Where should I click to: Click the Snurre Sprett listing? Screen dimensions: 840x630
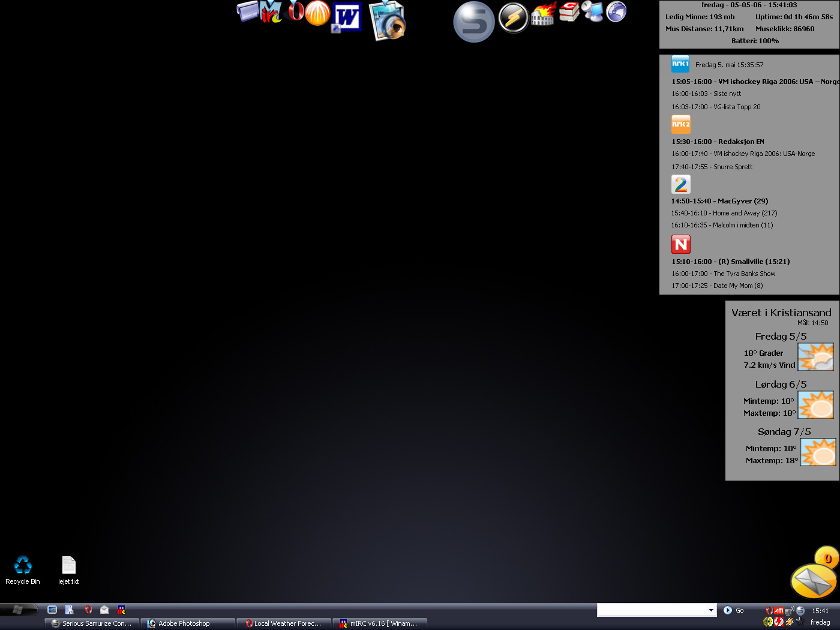click(712, 167)
